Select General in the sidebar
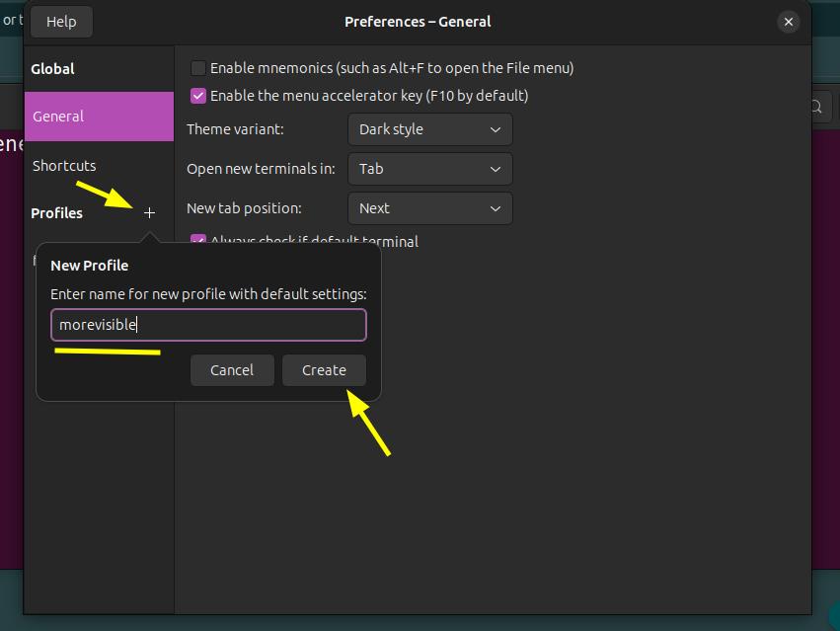This screenshot has width=840, height=631. [x=99, y=117]
